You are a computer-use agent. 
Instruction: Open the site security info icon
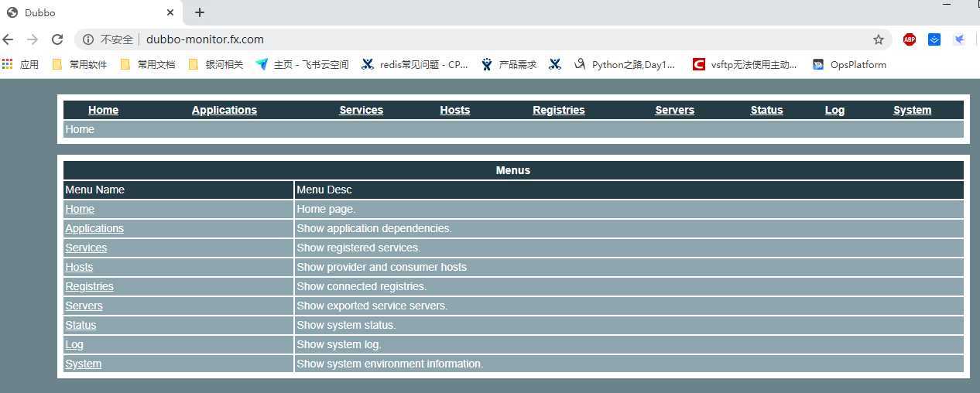[x=88, y=39]
